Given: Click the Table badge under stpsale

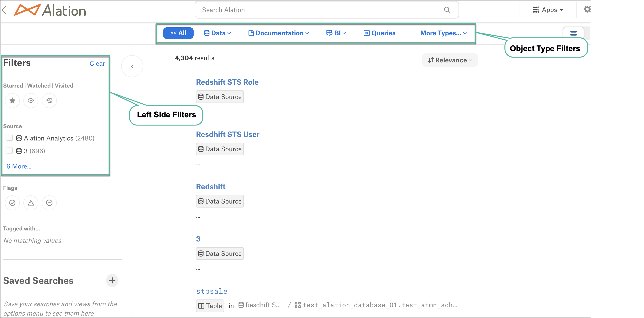Looking at the screenshot, I should pyautogui.click(x=210, y=306).
